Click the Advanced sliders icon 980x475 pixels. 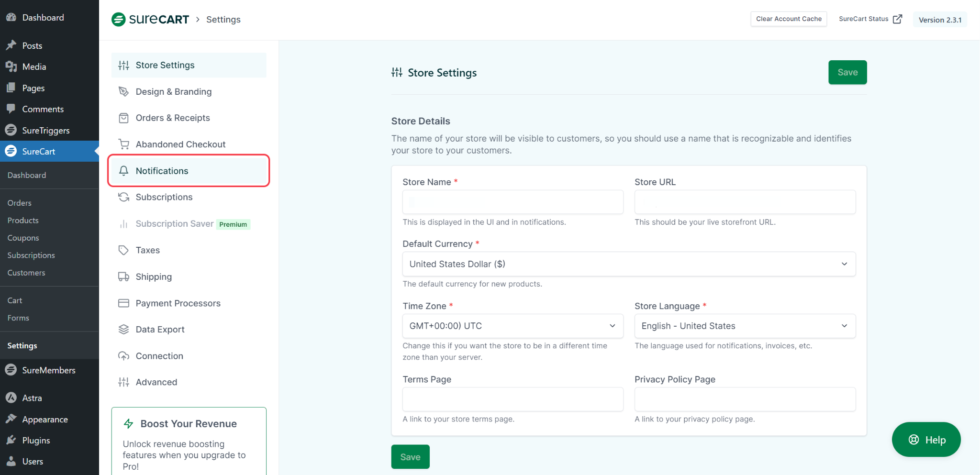[123, 382]
